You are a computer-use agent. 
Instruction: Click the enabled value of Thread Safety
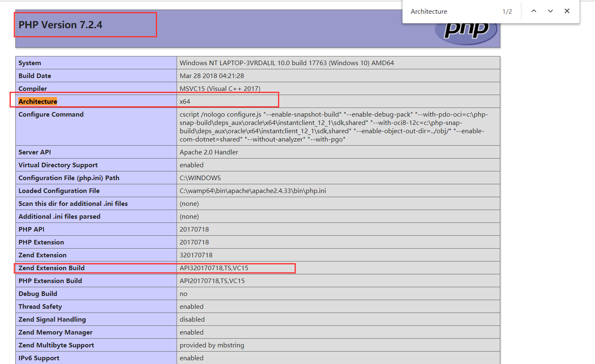point(192,307)
